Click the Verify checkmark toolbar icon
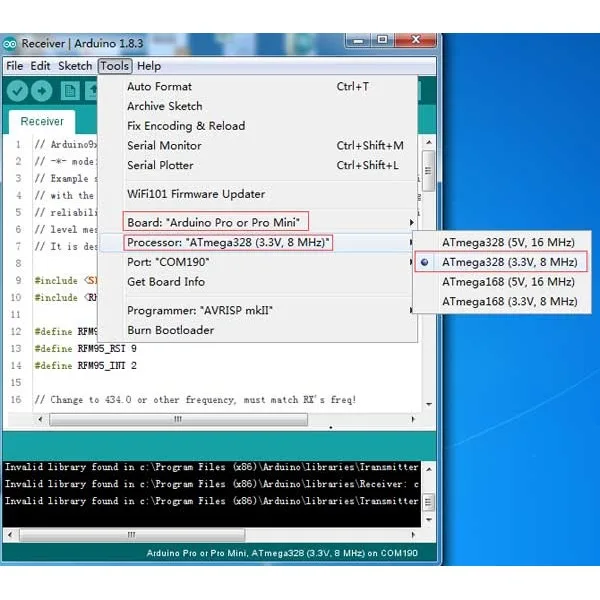600x600 pixels. tap(17, 91)
